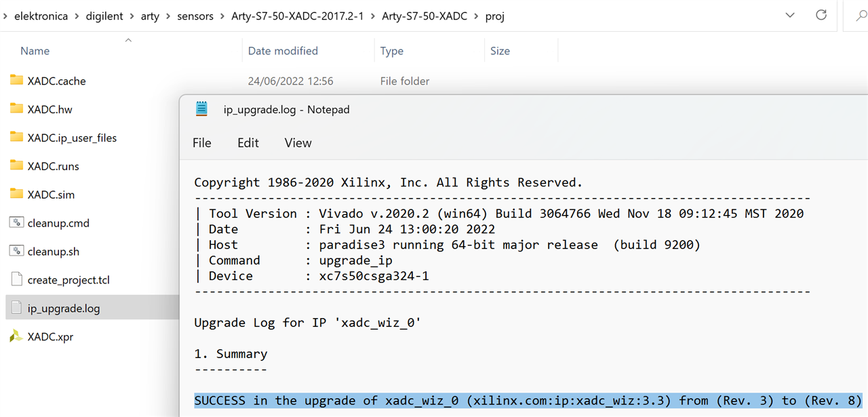The width and height of the screenshot is (868, 417).
Task: Navigate to the digilent breadcrumb folder
Action: coord(104,16)
